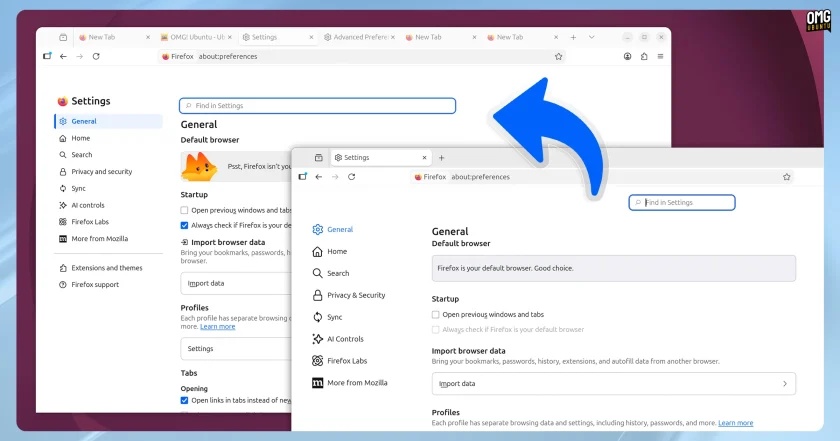840x441 pixels.
Task: Close the Settings tab in front window
Action: click(x=424, y=158)
